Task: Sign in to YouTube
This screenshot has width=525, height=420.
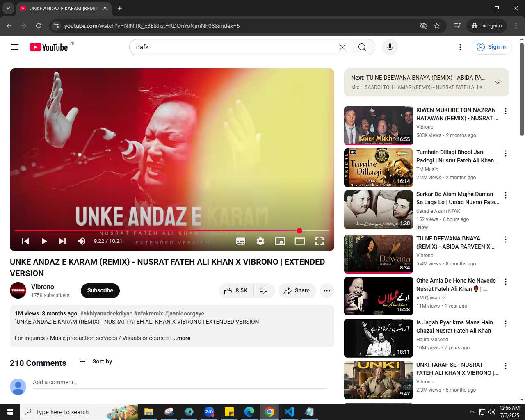Action: tap(492, 47)
